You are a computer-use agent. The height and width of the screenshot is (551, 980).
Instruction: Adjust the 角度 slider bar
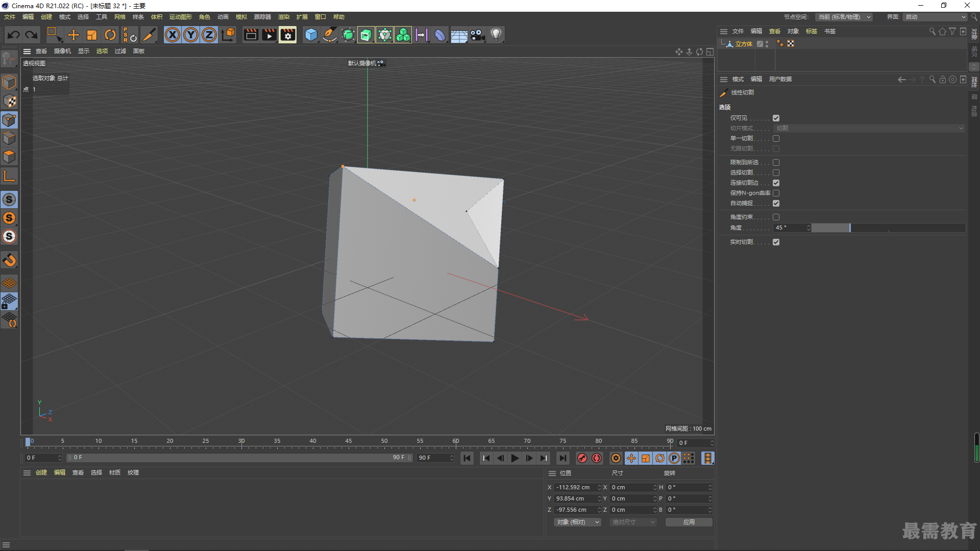point(888,228)
